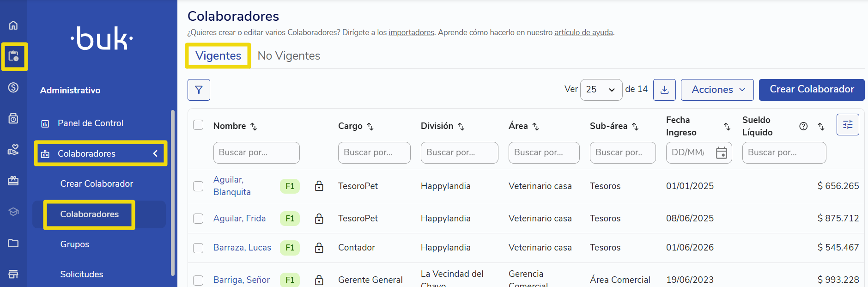Sort by Sueldo Líquido column arrows
868x287 pixels.
tap(821, 126)
